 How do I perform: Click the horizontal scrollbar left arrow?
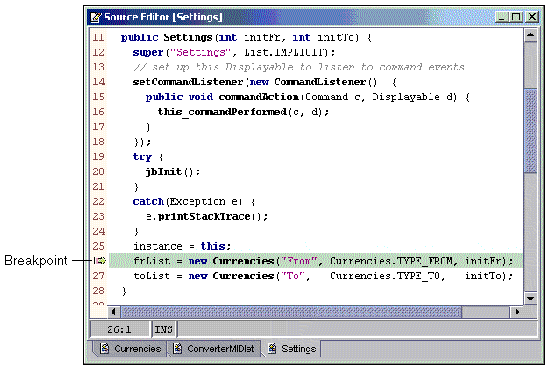[x=113, y=312]
